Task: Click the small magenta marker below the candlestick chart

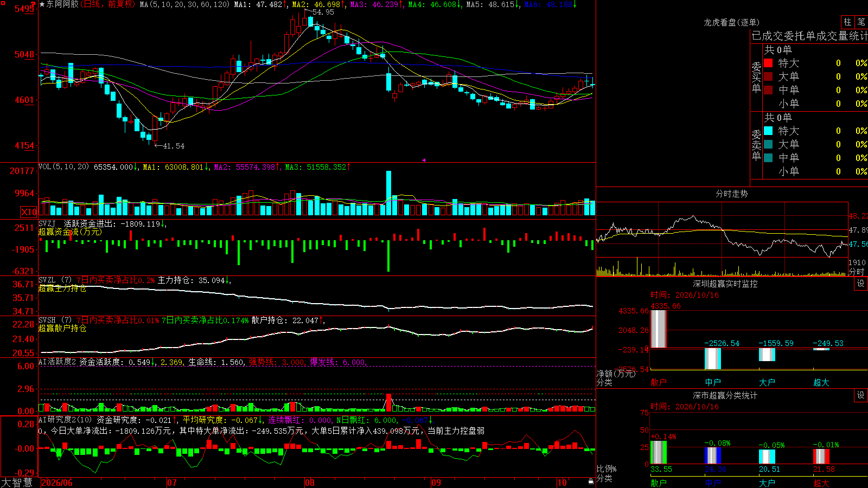Action: click(x=424, y=160)
